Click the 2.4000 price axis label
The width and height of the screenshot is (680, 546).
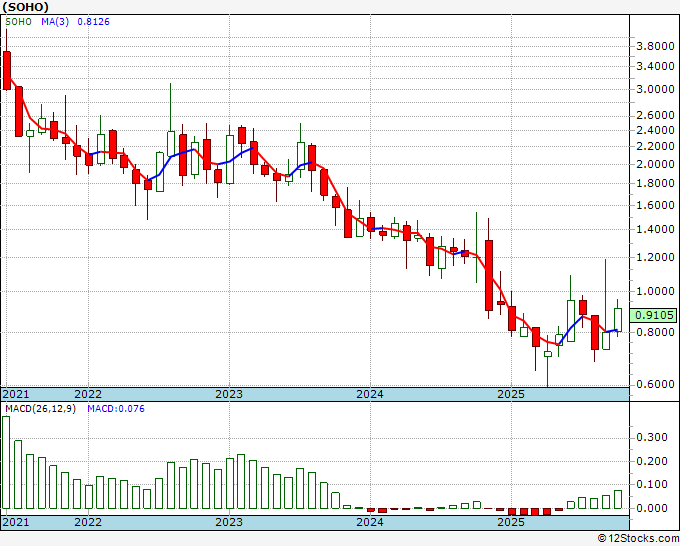tap(655, 130)
